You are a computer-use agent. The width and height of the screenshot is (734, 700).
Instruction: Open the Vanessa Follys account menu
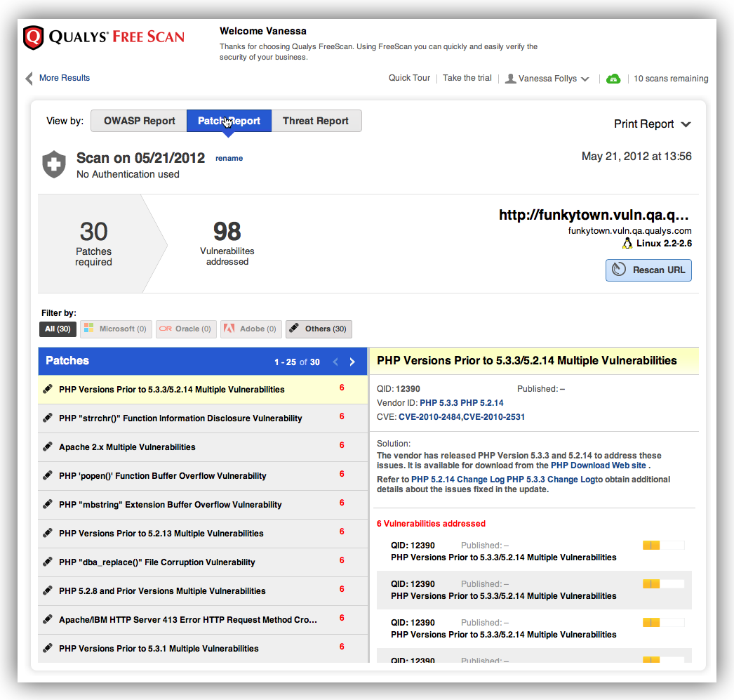click(x=547, y=79)
